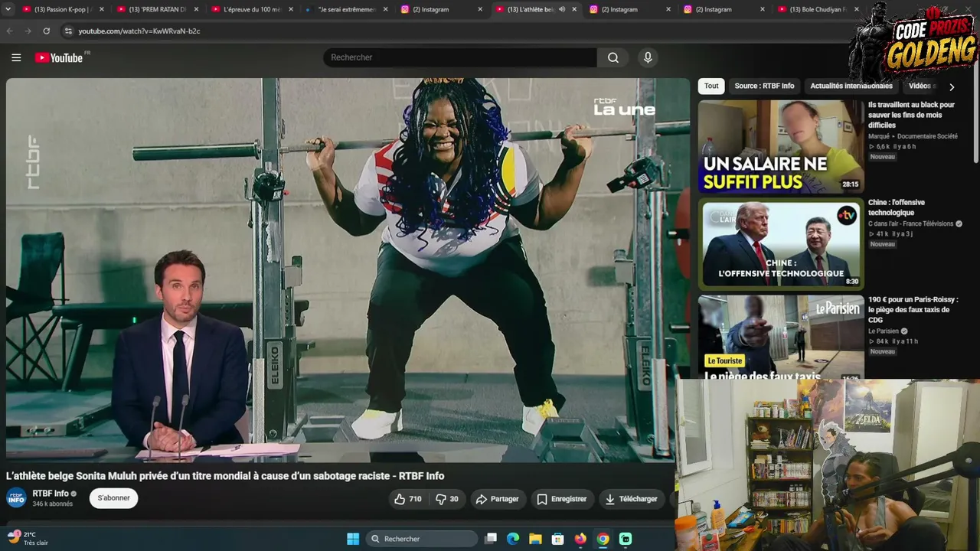
Task: Open the green app icon after Chrome on taskbar
Action: pos(626,539)
